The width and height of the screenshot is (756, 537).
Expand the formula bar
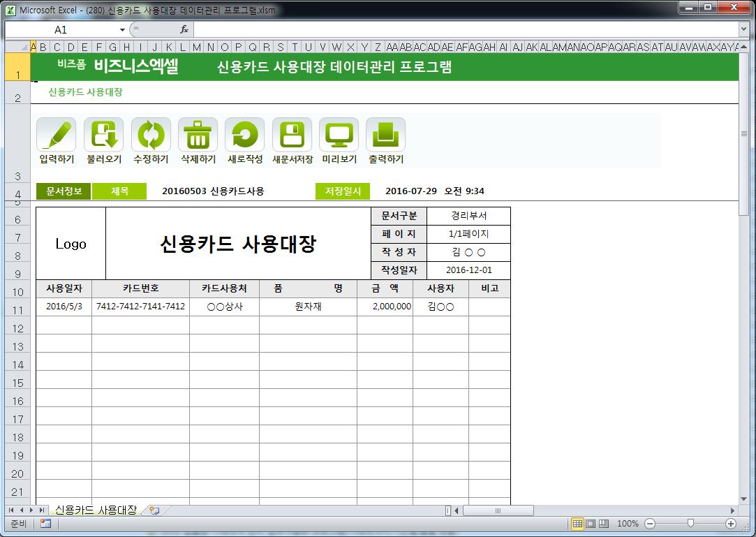point(743,29)
